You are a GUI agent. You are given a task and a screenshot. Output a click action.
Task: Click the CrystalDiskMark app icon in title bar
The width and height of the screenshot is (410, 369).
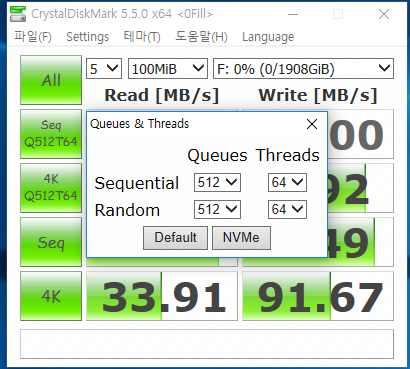pos(18,14)
